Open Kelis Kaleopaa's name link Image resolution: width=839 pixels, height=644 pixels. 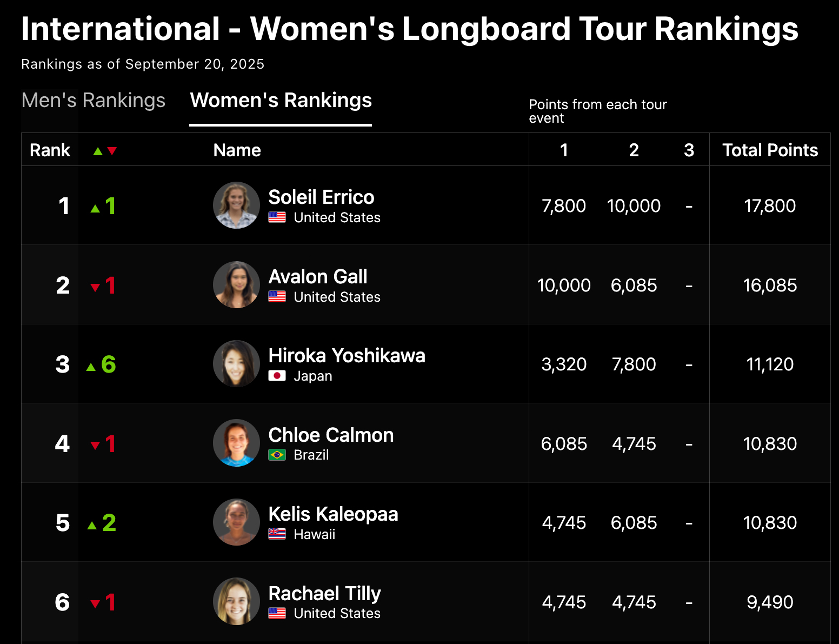333,514
